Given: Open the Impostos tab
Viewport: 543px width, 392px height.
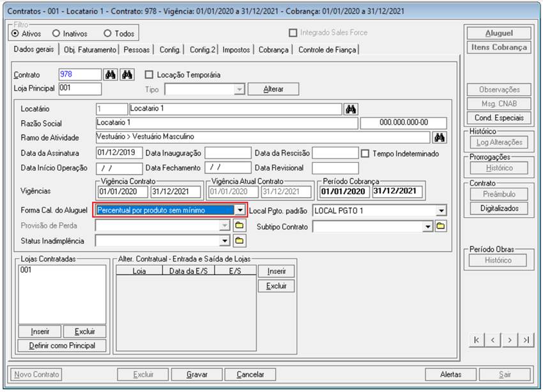Looking at the screenshot, I should pyautogui.click(x=236, y=50).
